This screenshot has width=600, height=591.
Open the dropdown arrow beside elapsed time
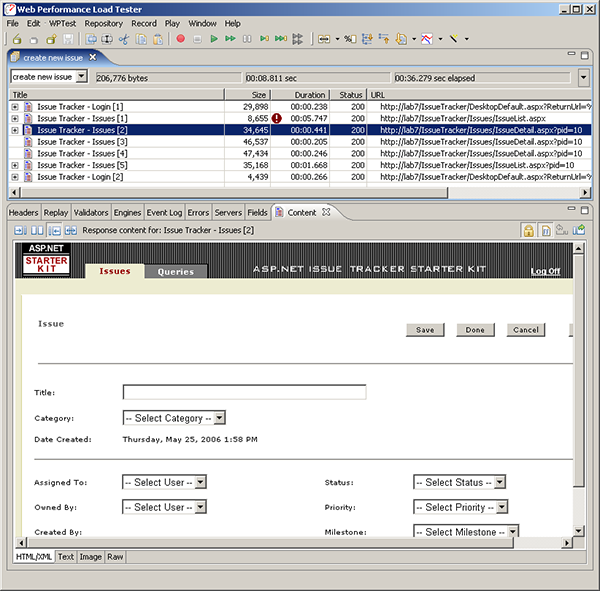(584, 77)
